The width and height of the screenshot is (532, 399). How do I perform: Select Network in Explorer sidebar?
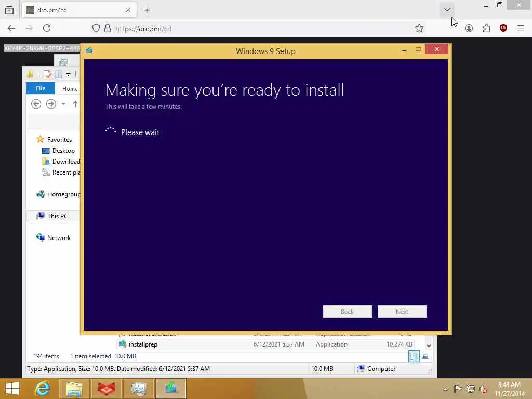(x=54, y=237)
